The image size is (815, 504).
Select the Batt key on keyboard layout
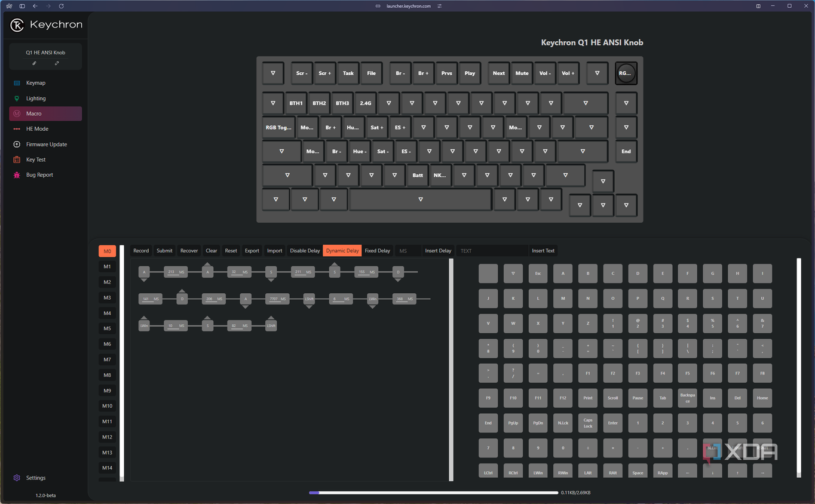click(418, 176)
